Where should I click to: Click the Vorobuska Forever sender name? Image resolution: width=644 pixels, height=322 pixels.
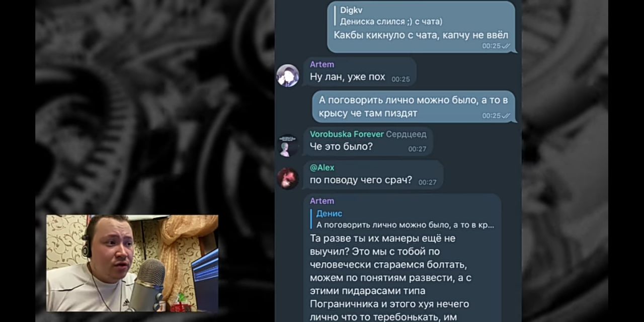(347, 134)
